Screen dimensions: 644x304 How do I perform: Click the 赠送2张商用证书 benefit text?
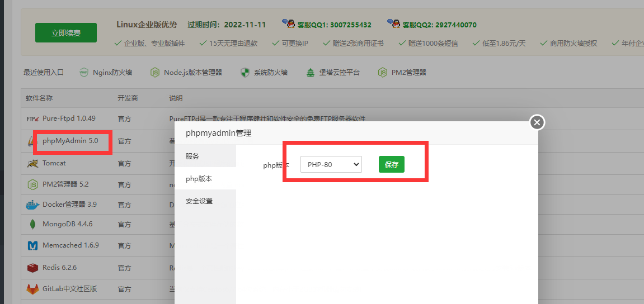coord(359,43)
